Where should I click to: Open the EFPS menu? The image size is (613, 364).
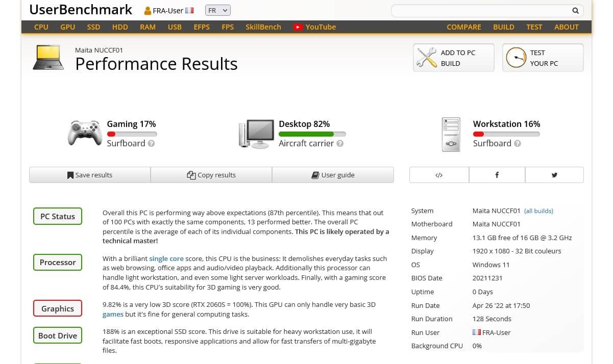(x=202, y=27)
